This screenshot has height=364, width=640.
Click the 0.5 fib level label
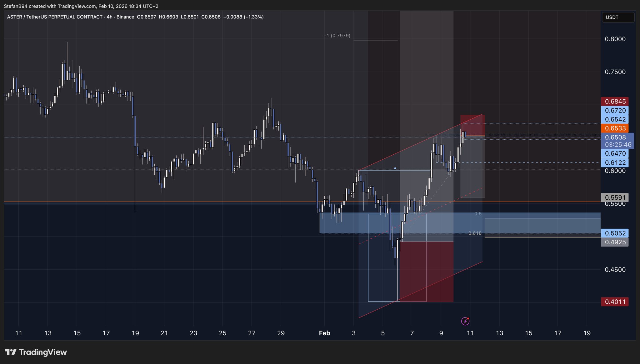click(478, 214)
